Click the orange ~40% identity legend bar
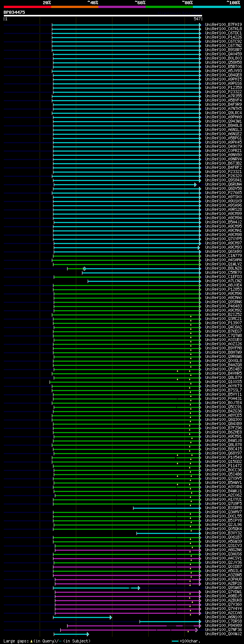Screen dimensions: 244x644 74,7
